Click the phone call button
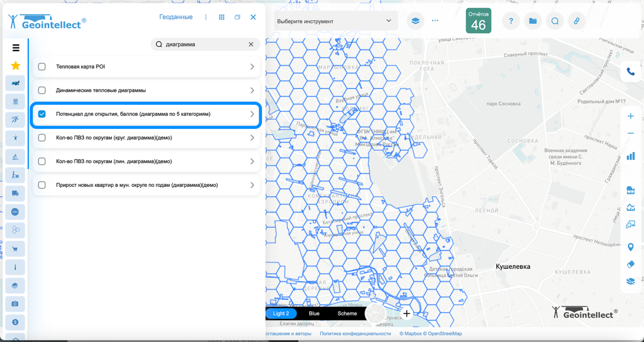644x342 pixels. point(630,72)
